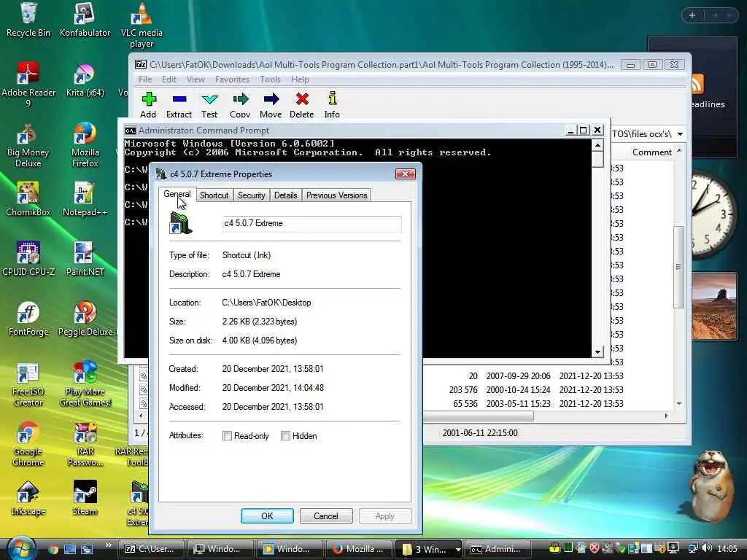Screen dimensions: 747x560
Task: Enable the Hidden attribute checkbox
Action: tap(285, 436)
